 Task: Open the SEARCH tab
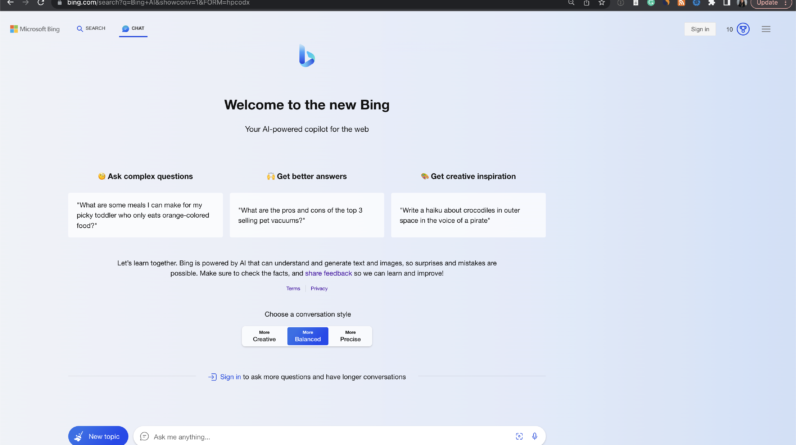pyautogui.click(x=91, y=28)
